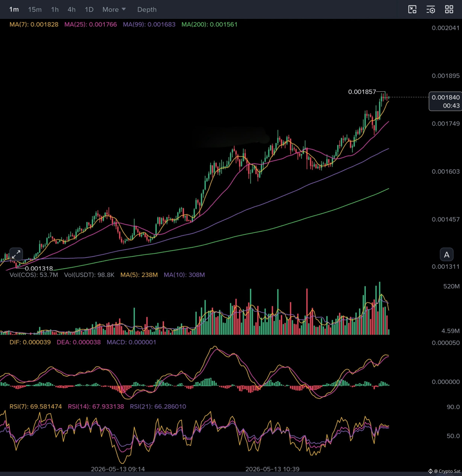Click the RSI(7): 69.581474 label
This screenshot has width=462, height=476.
36,406
